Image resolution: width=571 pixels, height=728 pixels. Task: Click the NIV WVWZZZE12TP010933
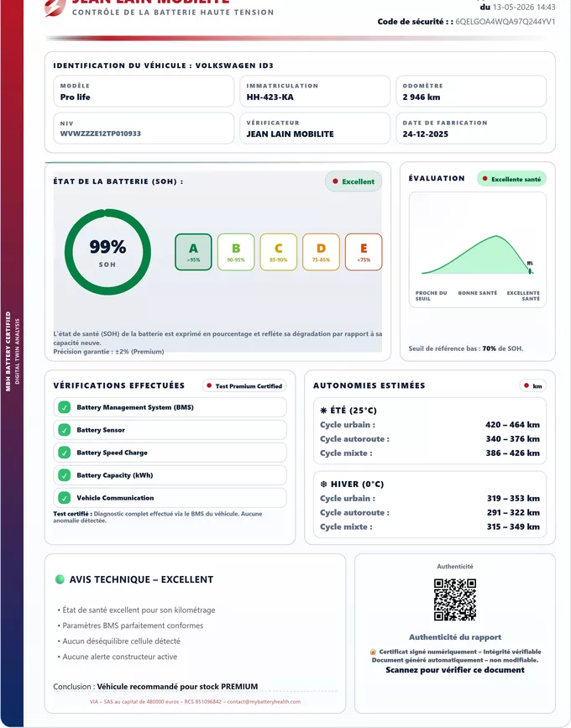tap(100, 134)
